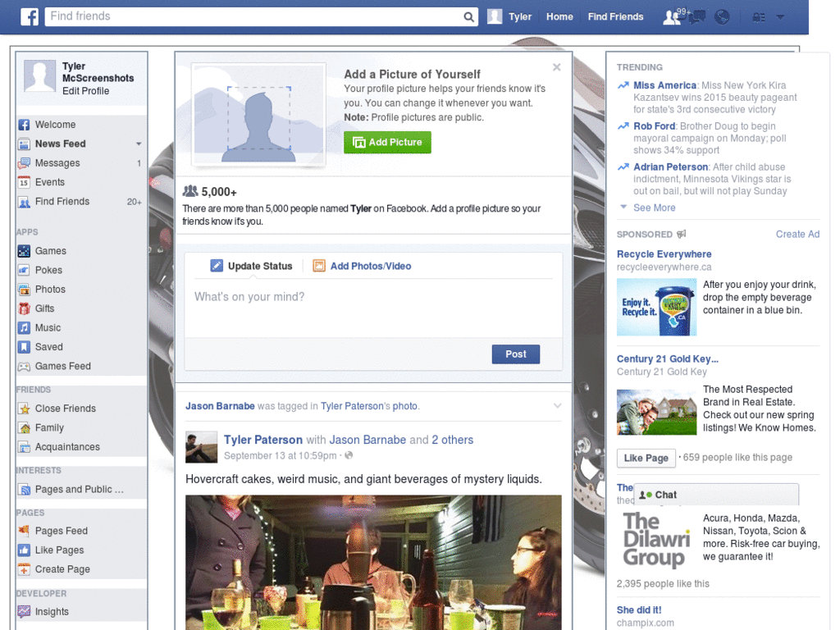The image size is (840, 630).
Task: Click the Games sidebar icon
Action: tap(24, 251)
